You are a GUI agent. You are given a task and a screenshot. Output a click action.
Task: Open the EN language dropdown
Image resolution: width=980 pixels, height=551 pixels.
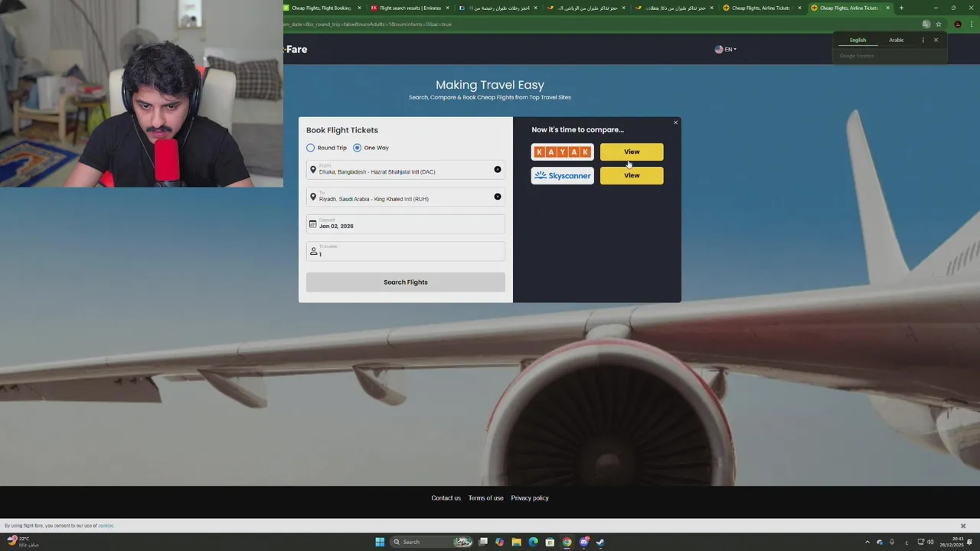coord(725,49)
